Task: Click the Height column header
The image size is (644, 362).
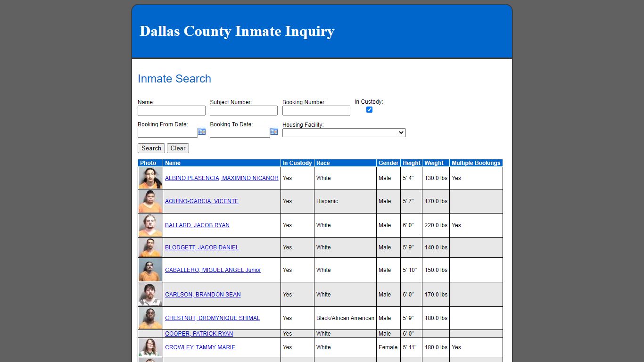Action: 412,163
